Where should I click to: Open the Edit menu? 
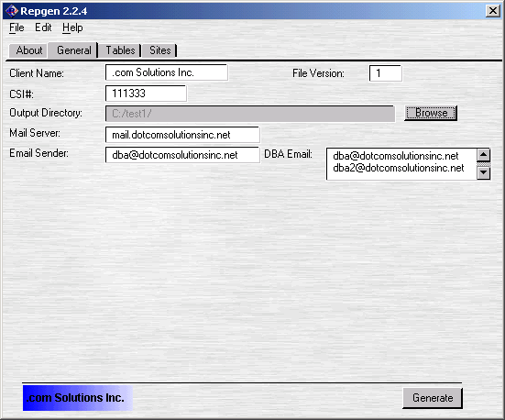click(x=43, y=28)
